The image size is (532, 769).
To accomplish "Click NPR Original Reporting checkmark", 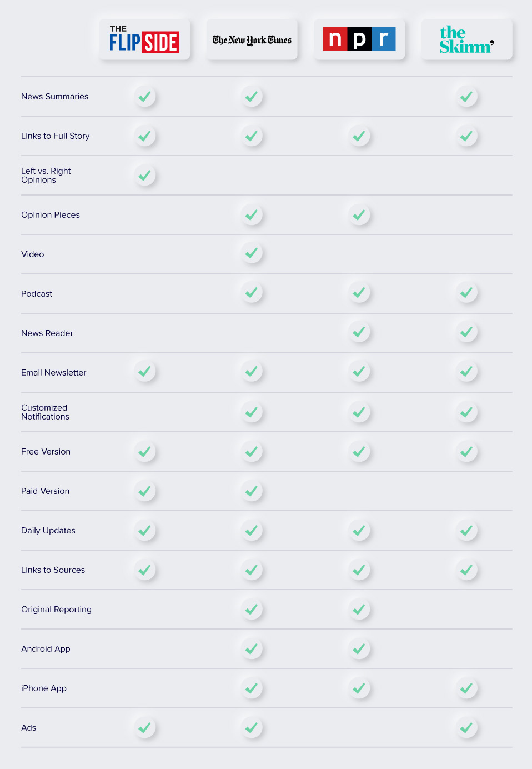I will 359,610.
